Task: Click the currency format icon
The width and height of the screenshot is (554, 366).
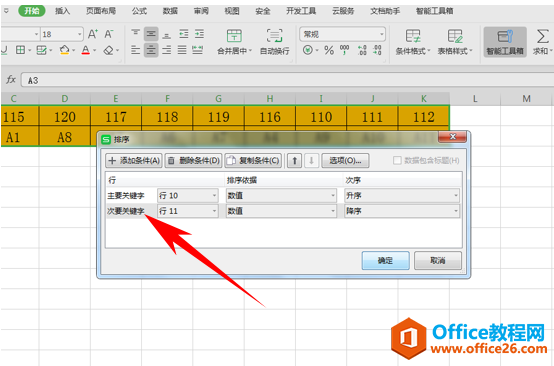Action: click(x=308, y=50)
